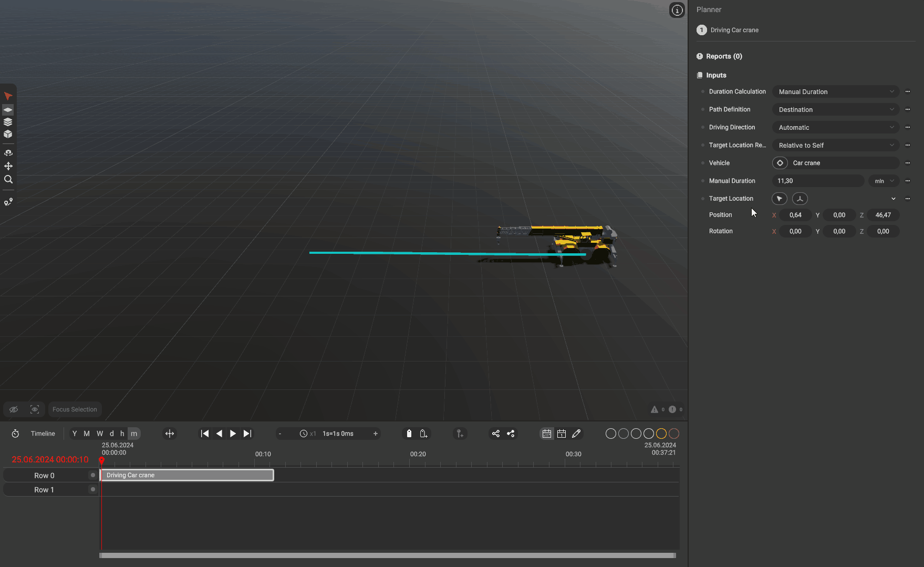
Task: Jump to the timeline start
Action: click(x=205, y=434)
